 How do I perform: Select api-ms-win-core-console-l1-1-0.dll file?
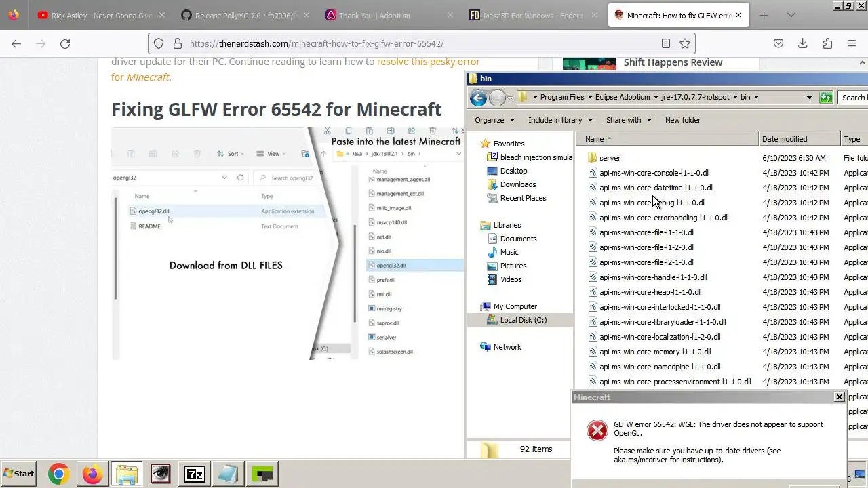click(654, 173)
